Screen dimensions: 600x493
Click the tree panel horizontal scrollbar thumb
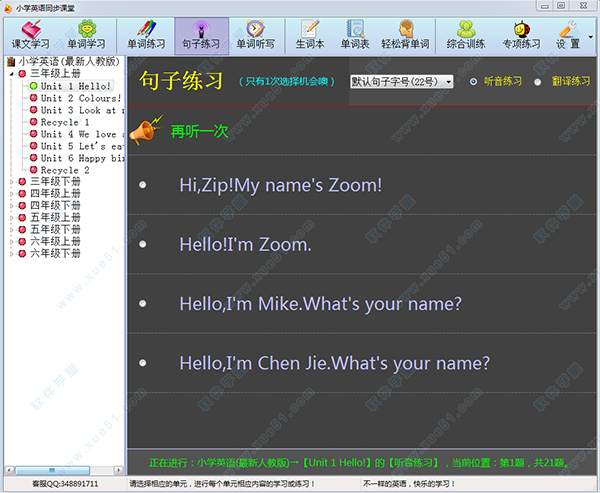pos(52,470)
